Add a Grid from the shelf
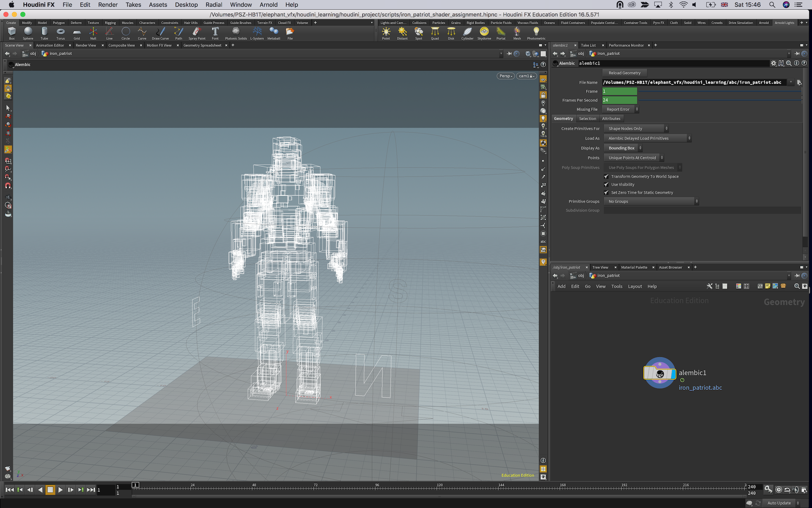Screen dimensions: 812x508 77,33
